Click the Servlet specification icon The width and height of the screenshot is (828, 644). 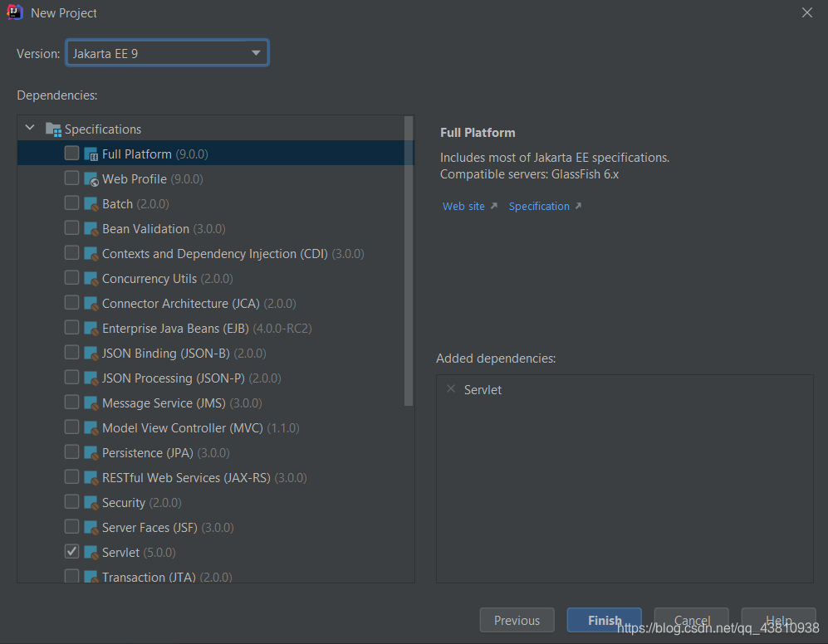tap(91, 553)
